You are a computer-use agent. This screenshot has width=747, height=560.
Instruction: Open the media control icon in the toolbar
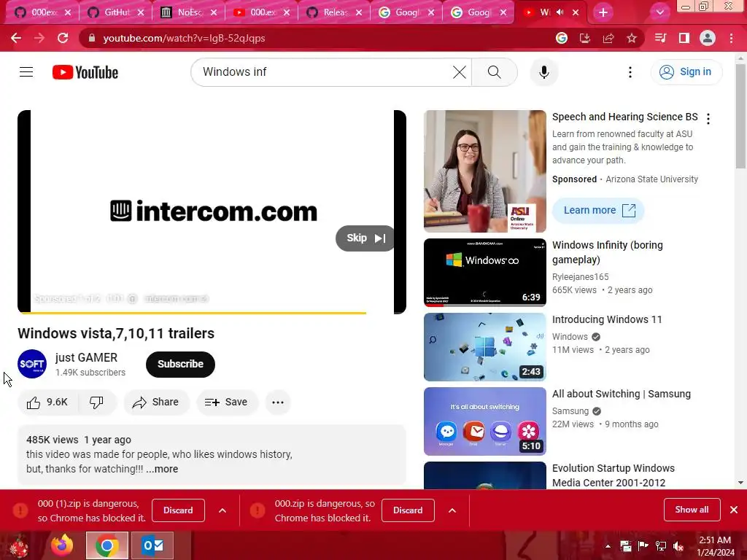(x=660, y=38)
